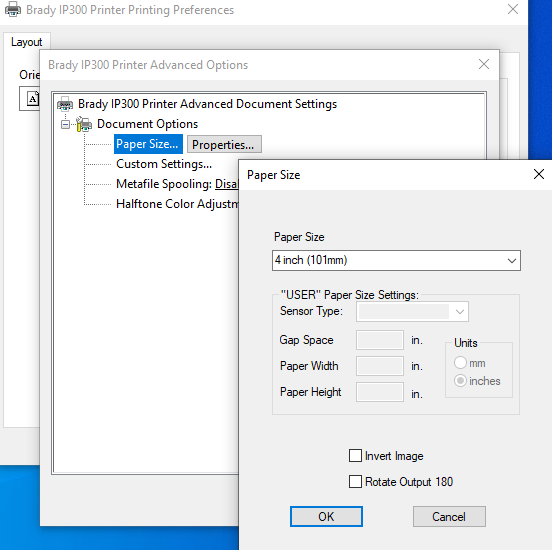Enable the Rotate Output 180 checkbox
Image resolution: width=552 pixels, height=550 pixels.
point(355,482)
